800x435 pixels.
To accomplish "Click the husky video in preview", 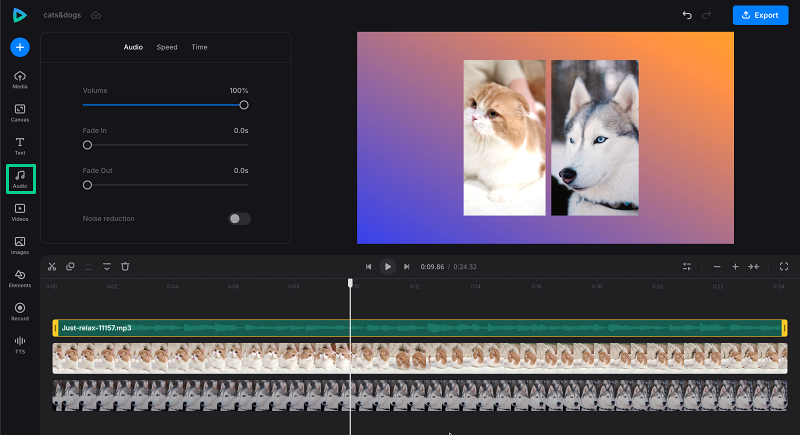I will 594,138.
